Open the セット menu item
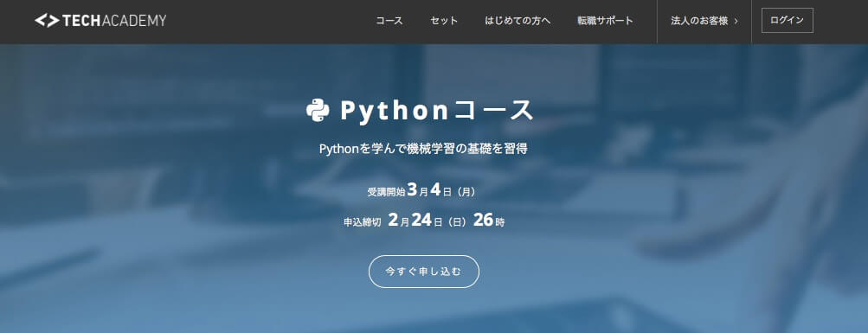Screen dimensions: 868x333 coord(444,21)
